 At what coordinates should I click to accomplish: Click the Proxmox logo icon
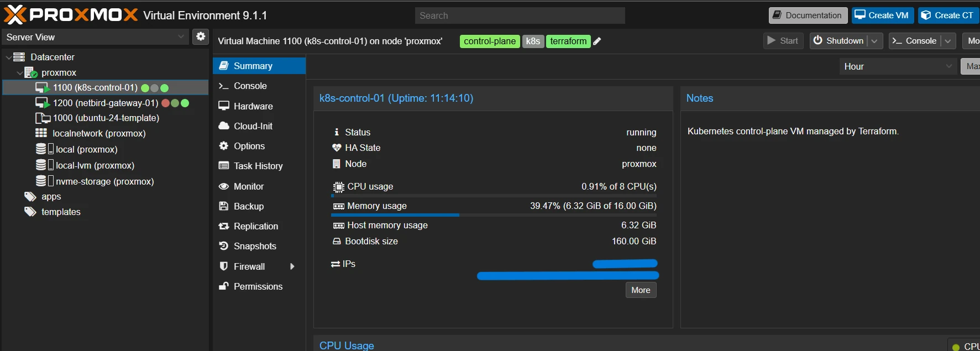15,15
